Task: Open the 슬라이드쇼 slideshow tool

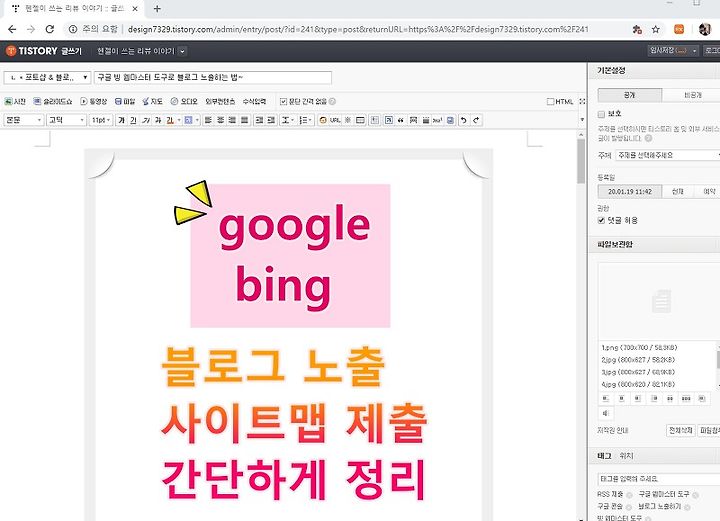Action: pos(53,101)
